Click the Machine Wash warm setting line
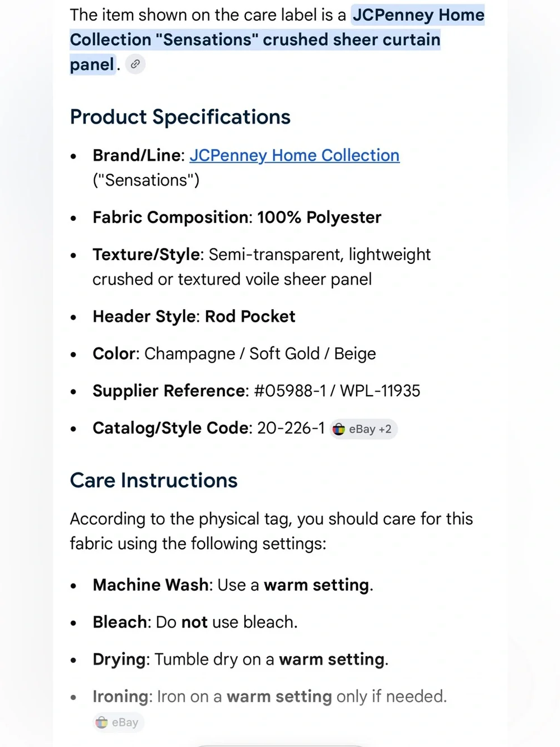Image resolution: width=560 pixels, height=747 pixels. pos(233,585)
